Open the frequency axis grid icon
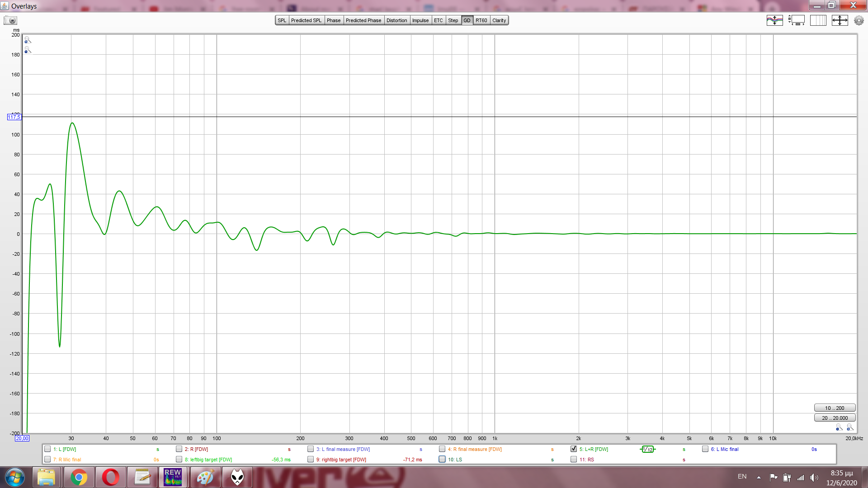Image resolution: width=868 pixels, height=488 pixels. point(818,20)
